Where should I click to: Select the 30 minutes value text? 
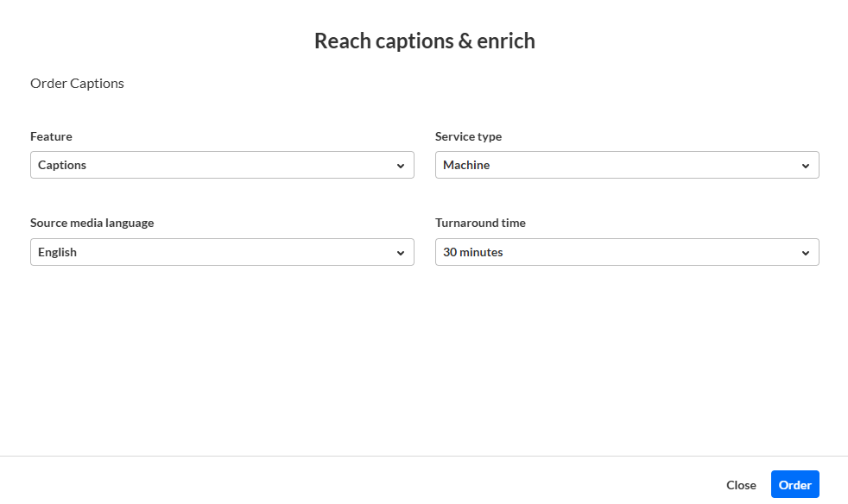(472, 252)
